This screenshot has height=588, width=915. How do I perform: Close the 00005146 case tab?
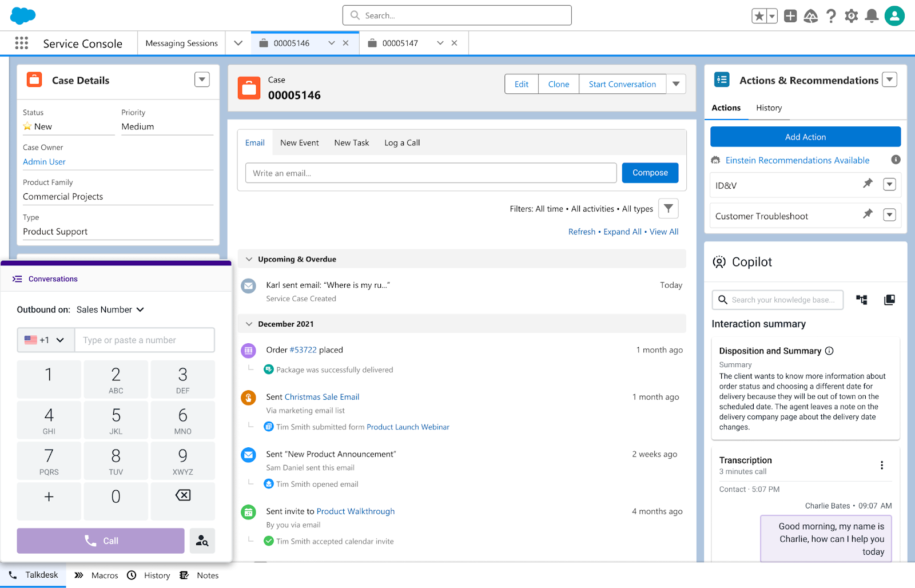(345, 43)
